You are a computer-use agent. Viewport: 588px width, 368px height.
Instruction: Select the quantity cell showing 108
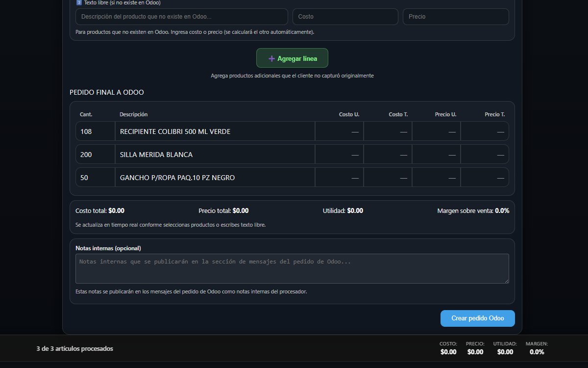pos(95,131)
